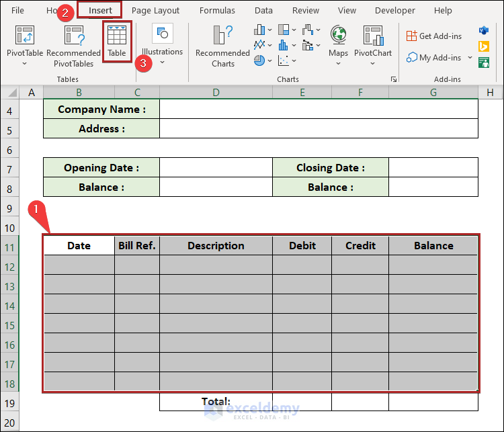Switch to the Page Layout tab
This screenshot has width=504, height=432.
tap(155, 11)
